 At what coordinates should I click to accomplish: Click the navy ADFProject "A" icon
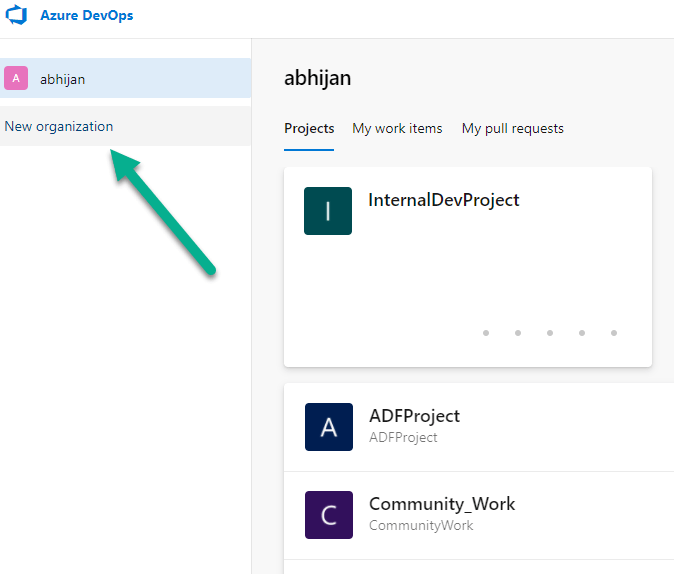[x=329, y=427]
